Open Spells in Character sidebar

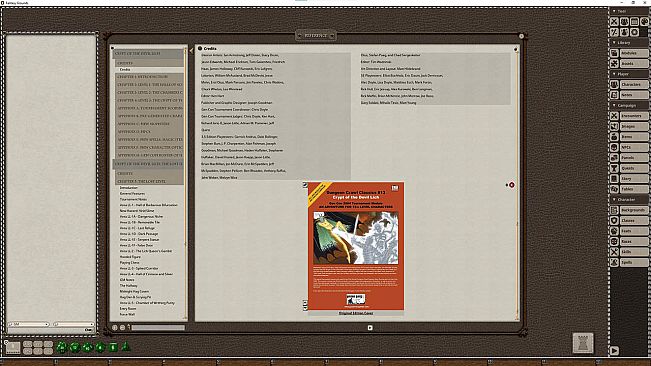(x=629, y=262)
